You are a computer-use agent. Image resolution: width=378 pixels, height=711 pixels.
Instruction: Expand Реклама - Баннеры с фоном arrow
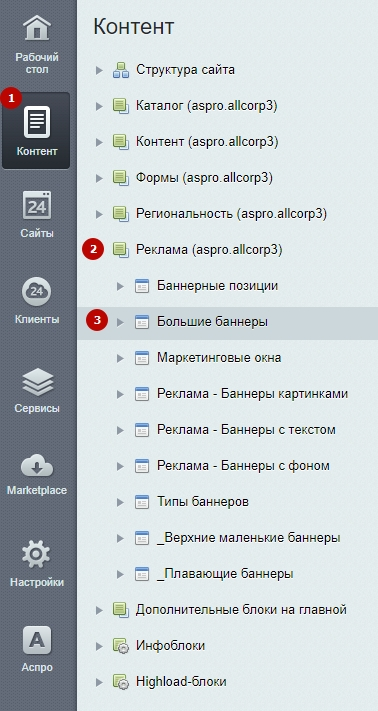(120, 466)
